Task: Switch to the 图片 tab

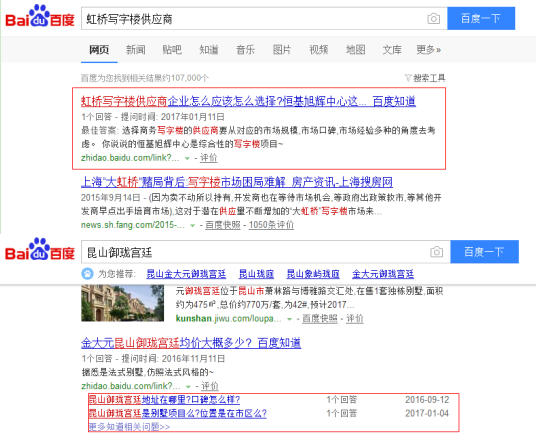Action: pyautogui.click(x=282, y=50)
